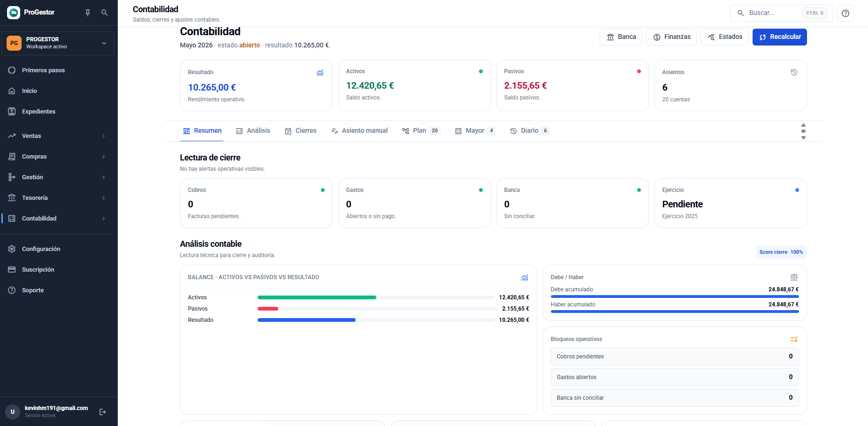Click the Compras receipt icon
Screen dimensions: 868x426
coord(12,157)
